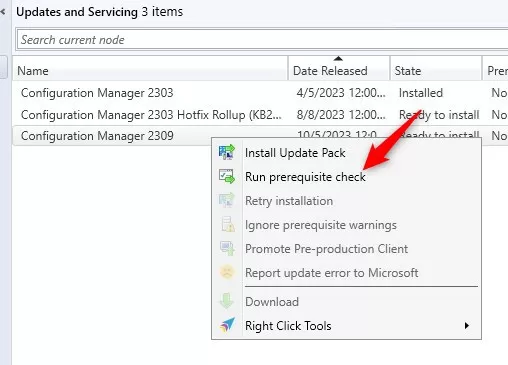Click the 8/8/2023 release date cell
This screenshot has height=365, width=508.
click(x=341, y=115)
